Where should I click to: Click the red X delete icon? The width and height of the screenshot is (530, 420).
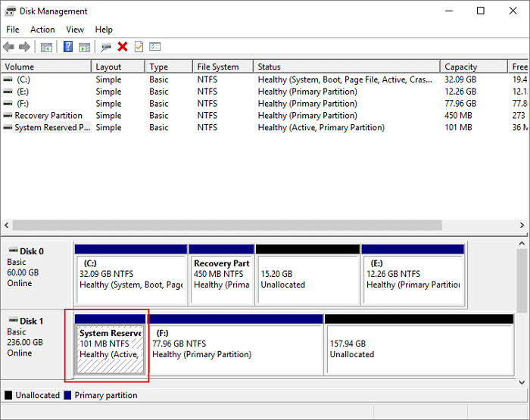[123, 47]
